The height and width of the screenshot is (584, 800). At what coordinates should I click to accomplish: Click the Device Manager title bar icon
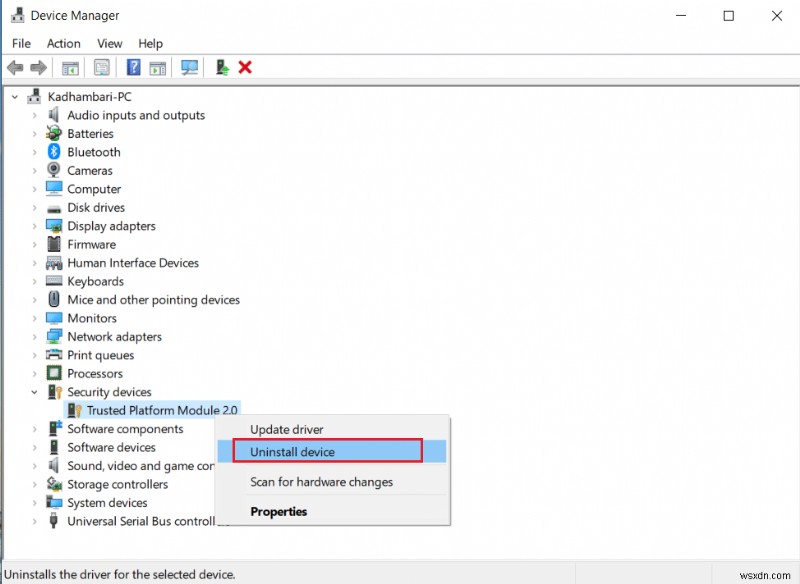pyautogui.click(x=17, y=15)
